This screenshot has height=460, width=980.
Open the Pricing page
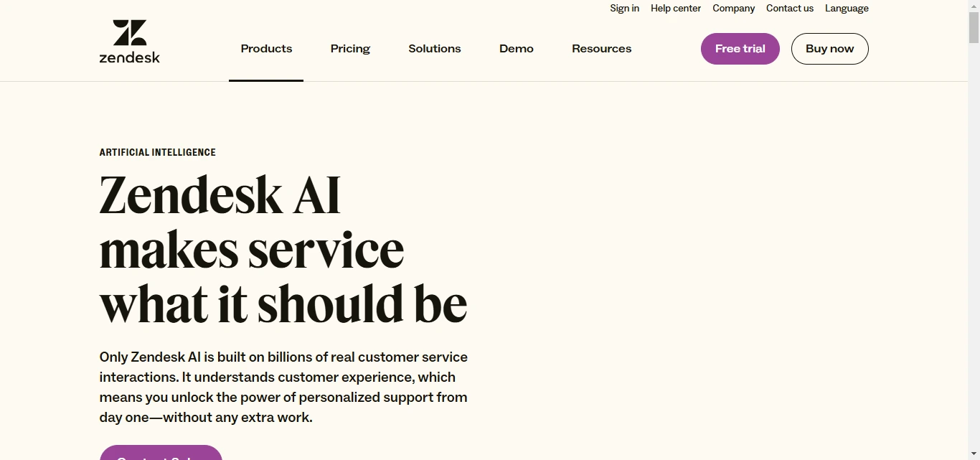pos(350,48)
